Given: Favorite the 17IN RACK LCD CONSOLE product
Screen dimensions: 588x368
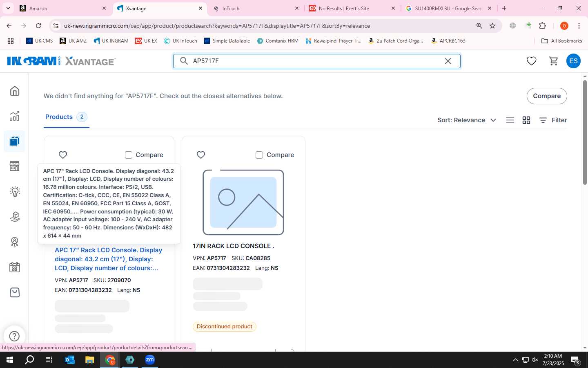Looking at the screenshot, I should pyautogui.click(x=201, y=155).
